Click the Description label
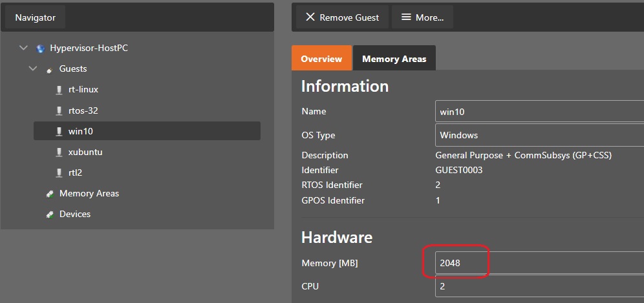644x303 pixels. pyautogui.click(x=325, y=155)
